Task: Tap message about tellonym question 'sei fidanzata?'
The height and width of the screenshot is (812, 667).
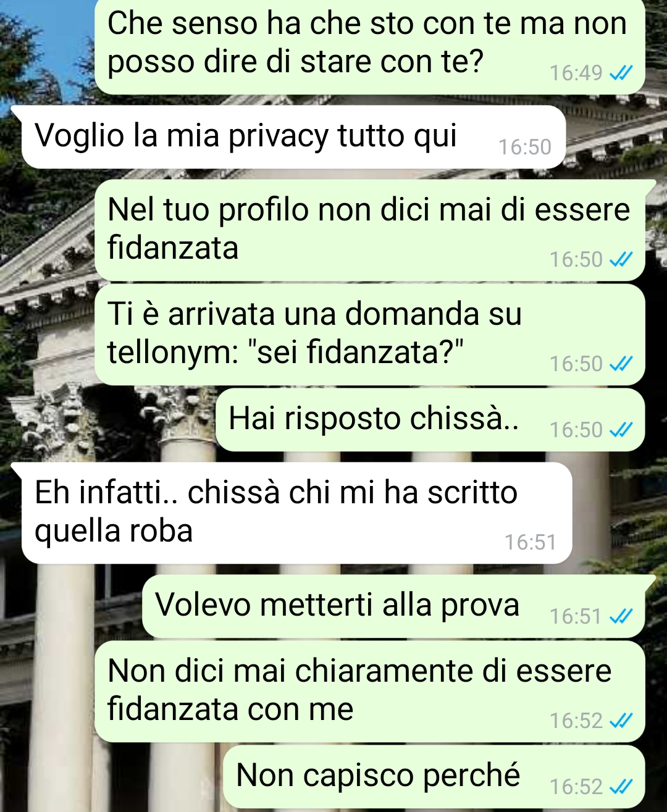Action: tap(370, 334)
